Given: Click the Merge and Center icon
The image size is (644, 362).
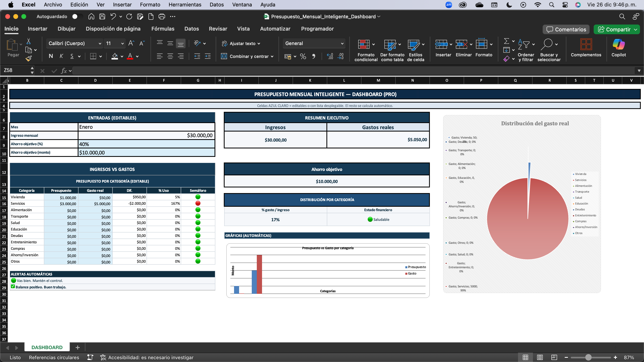Looking at the screenshot, I should click(224, 56).
